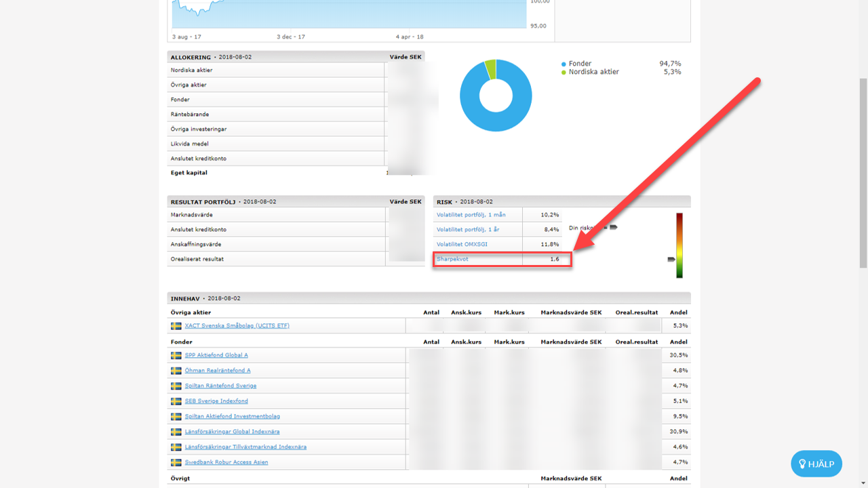Open Länsförsäkringar Tillväxtmarknad Indexnära link
Image resolution: width=868 pixels, height=488 pixels.
[x=245, y=447]
